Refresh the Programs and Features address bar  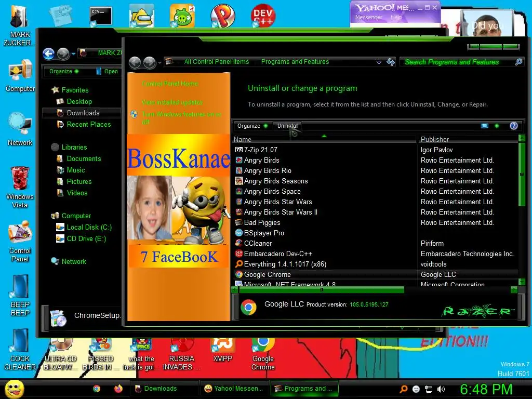(x=391, y=62)
